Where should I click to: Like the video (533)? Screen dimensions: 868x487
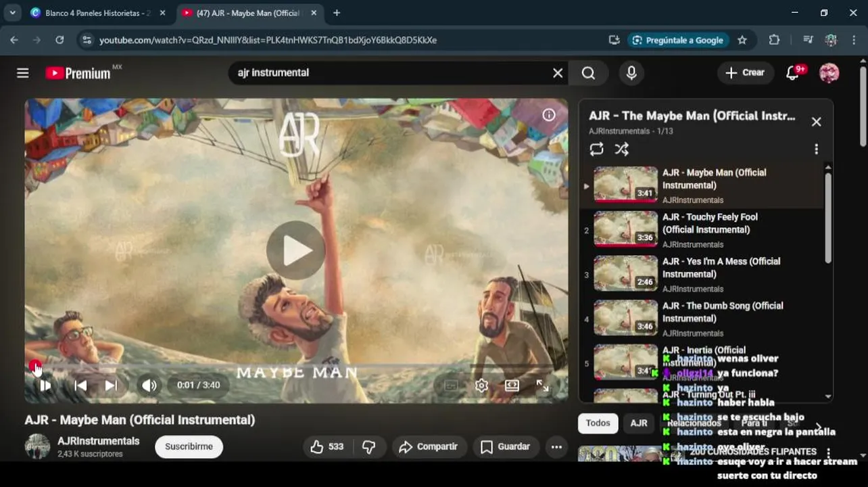(327, 447)
